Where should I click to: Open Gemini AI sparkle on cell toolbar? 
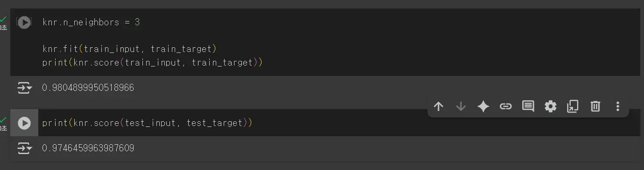click(x=483, y=106)
